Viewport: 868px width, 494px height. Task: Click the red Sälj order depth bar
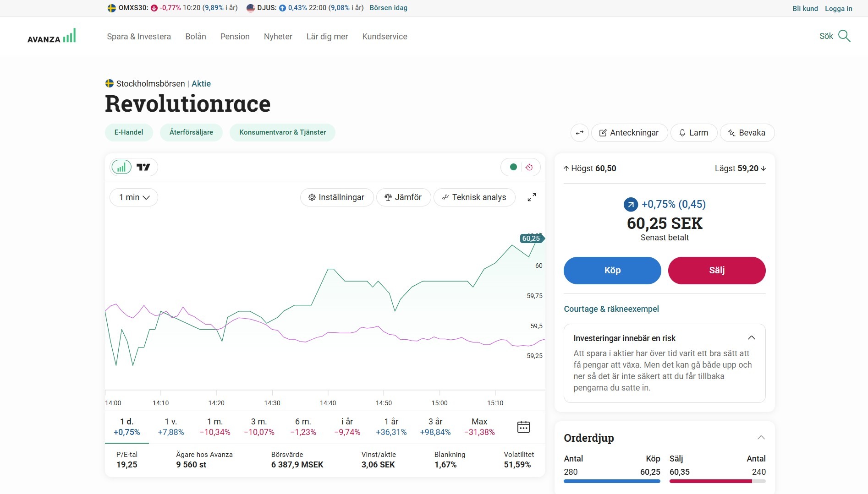point(711,481)
